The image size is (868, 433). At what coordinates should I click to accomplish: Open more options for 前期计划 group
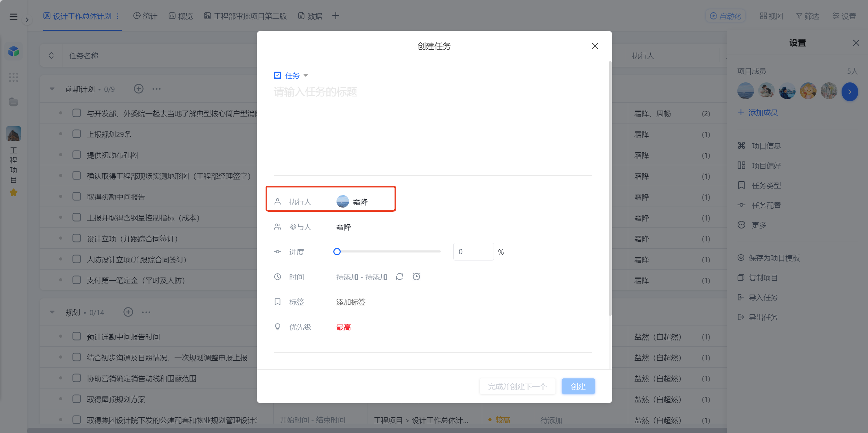click(x=156, y=89)
